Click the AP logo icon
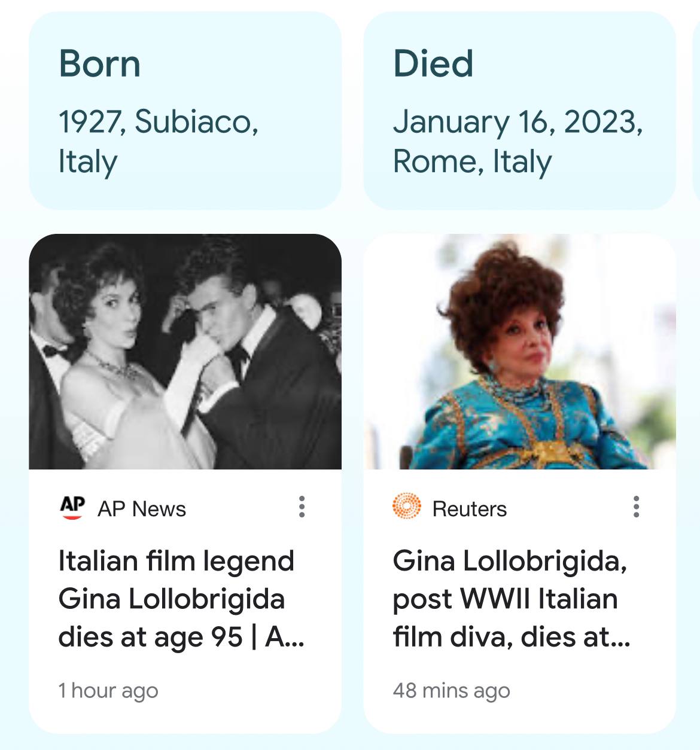 72,507
